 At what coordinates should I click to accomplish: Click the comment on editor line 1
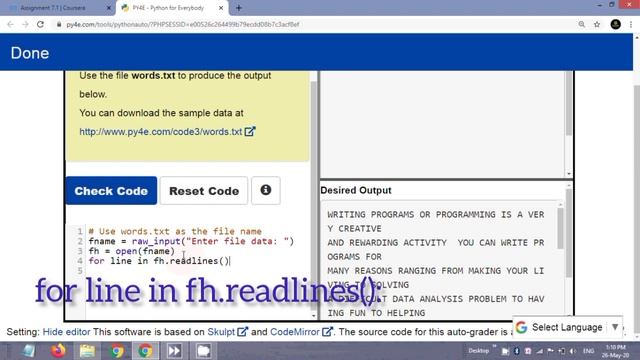point(175,231)
